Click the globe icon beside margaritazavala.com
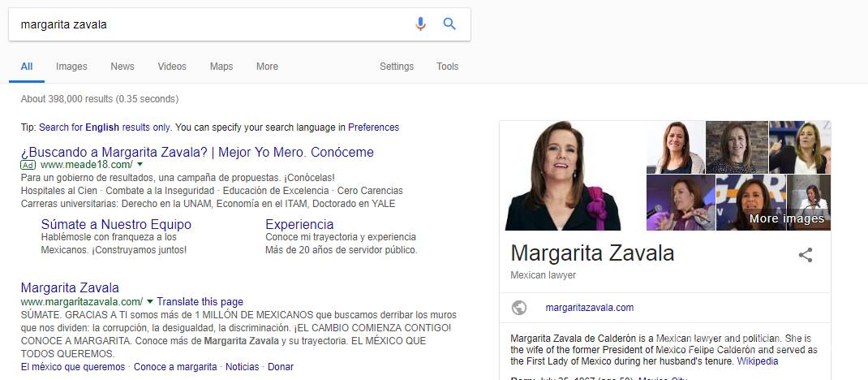The width and height of the screenshot is (868, 380). pos(519,308)
